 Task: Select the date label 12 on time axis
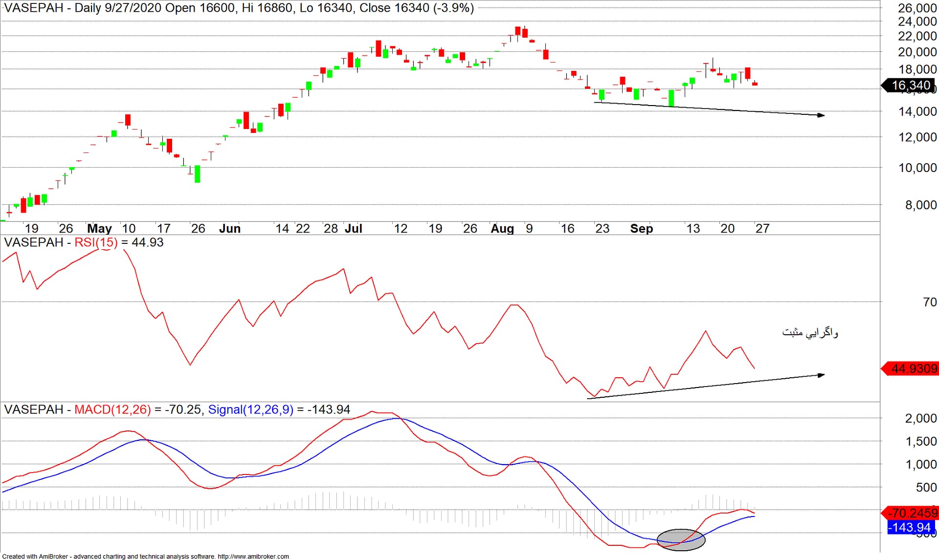pos(401,229)
